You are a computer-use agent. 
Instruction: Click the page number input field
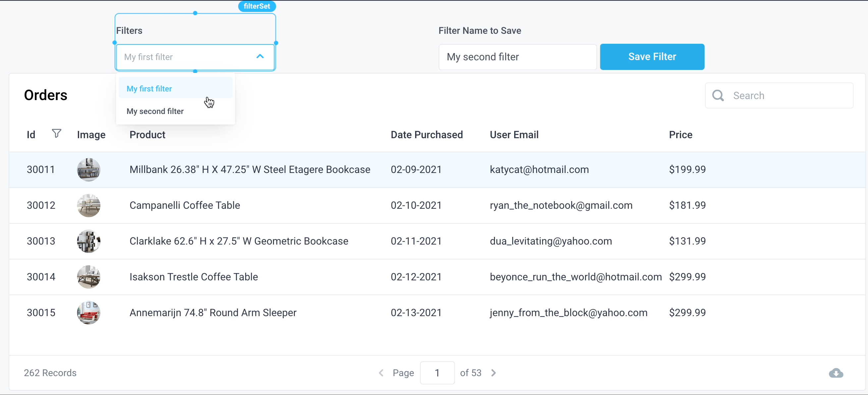437,373
